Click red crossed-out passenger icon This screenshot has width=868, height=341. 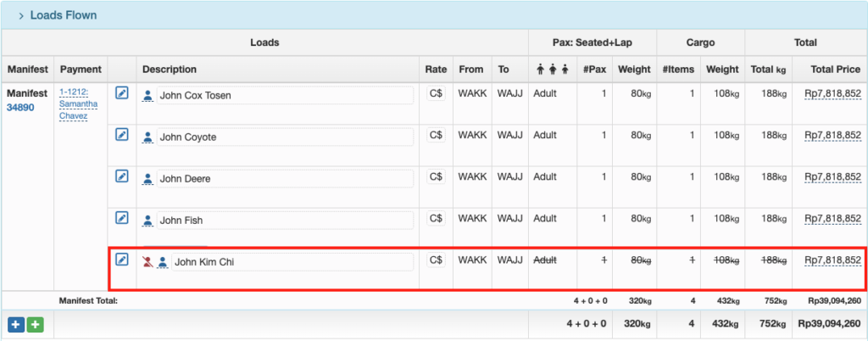(148, 262)
